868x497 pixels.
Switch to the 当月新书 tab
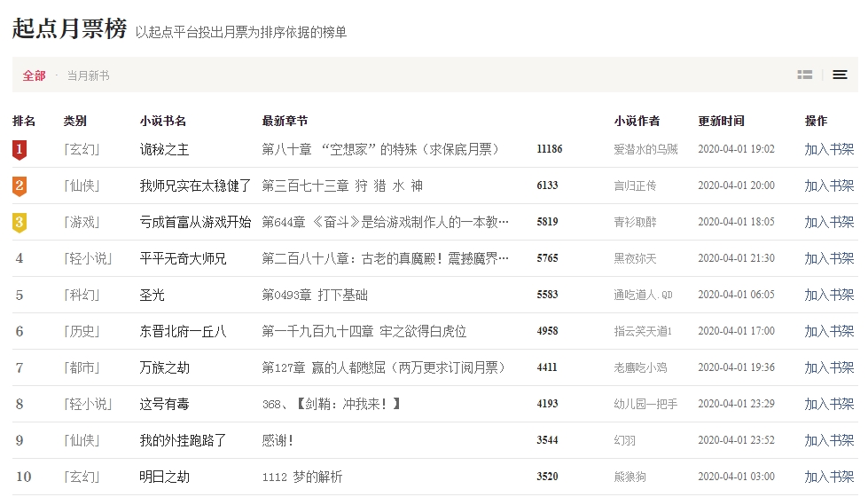[x=89, y=76]
